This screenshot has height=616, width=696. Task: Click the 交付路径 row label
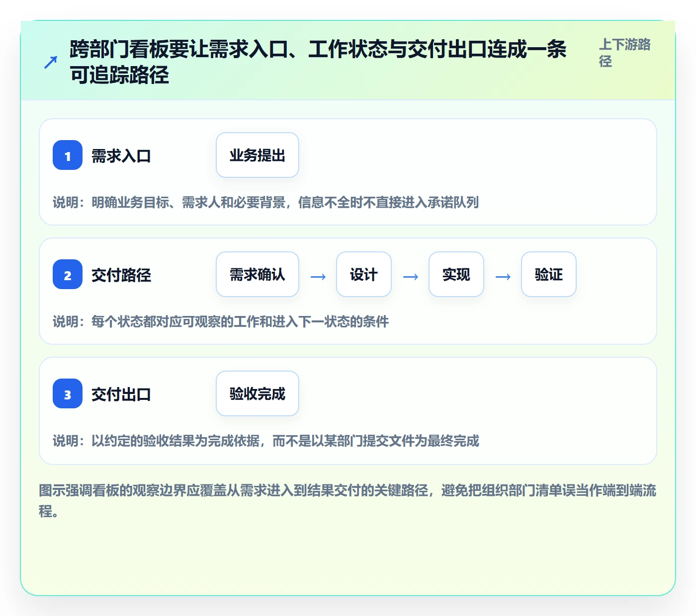click(x=121, y=275)
